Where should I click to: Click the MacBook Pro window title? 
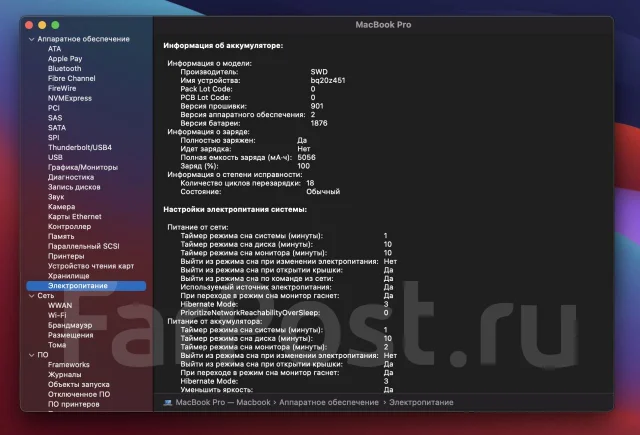click(x=383, y=25)
